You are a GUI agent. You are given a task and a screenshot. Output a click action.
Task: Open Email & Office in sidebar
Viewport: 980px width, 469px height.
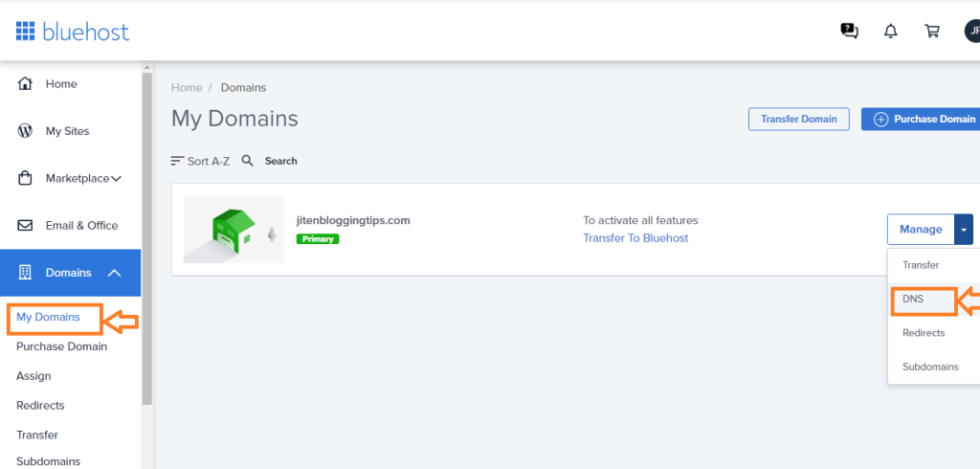(82, 226)
